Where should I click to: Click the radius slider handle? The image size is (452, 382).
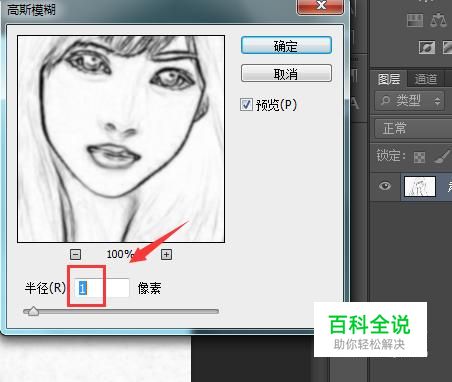point(33,311)
